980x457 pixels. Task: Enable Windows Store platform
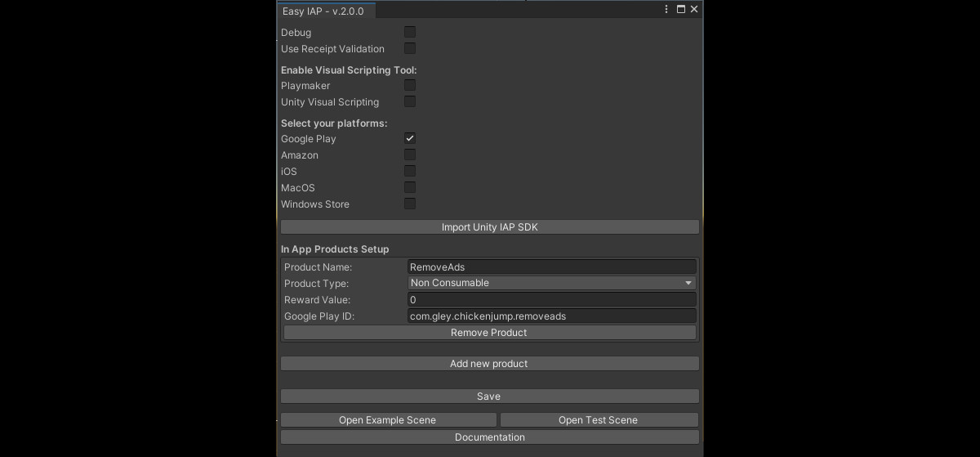click(x=410, y=204)
